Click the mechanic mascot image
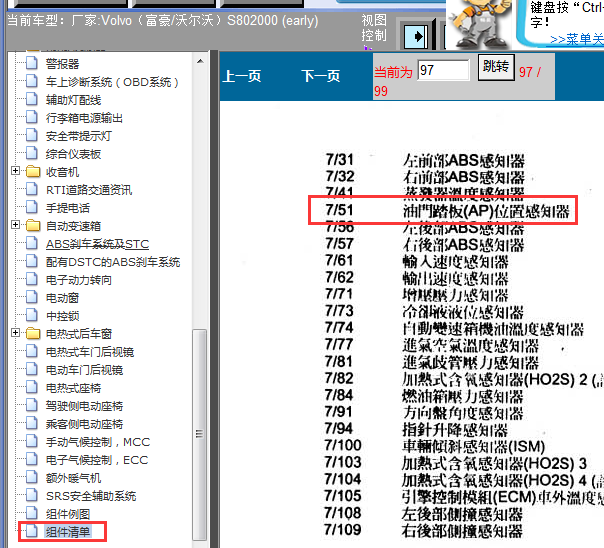The width and height of the screenshot is (604, 548). [480, 24]
